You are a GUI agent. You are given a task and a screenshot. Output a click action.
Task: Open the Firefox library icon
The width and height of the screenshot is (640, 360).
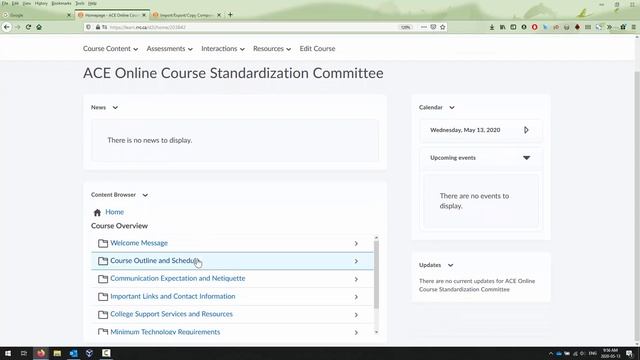pyautogui.click(x=502, y=27)
